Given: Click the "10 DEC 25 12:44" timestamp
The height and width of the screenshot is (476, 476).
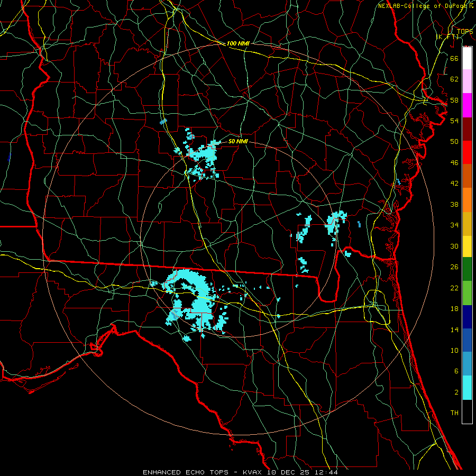Looking at the screenshot, I should [x=303, y=472].
